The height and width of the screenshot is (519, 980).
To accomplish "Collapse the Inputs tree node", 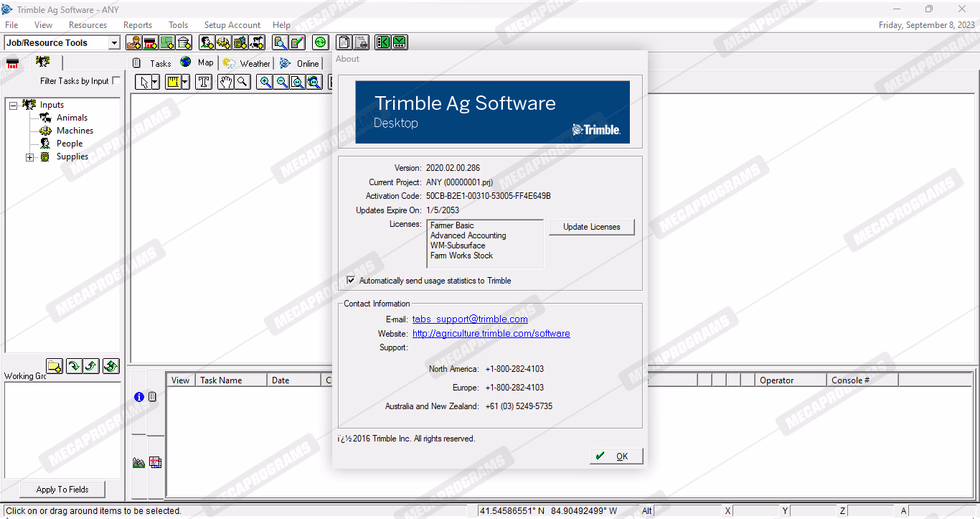I will point(13,106).
